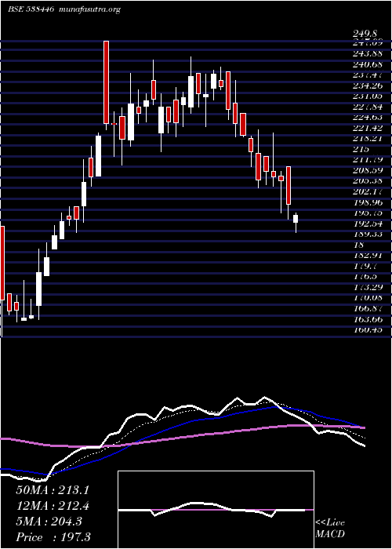Image resolution: width=392 pixels, height=549 pixels.
Task: Click the tallest red candlestick at chart peak
Action: click(106, 82)
